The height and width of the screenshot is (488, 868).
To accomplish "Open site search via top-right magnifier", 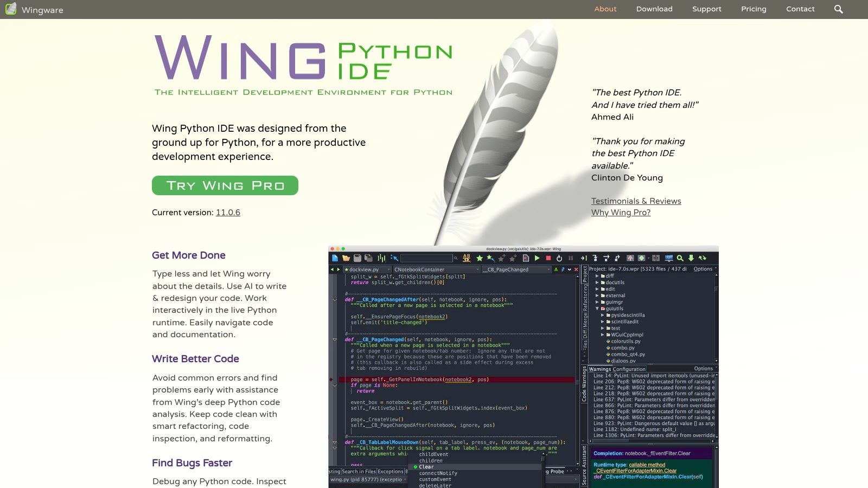I will (839, 9).
